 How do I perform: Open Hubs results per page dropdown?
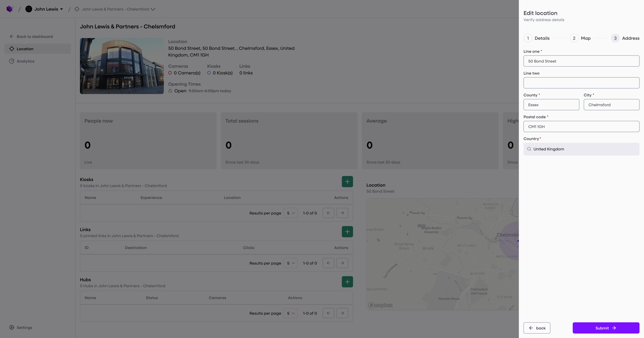pyautogui.click(x=291, y=313)
